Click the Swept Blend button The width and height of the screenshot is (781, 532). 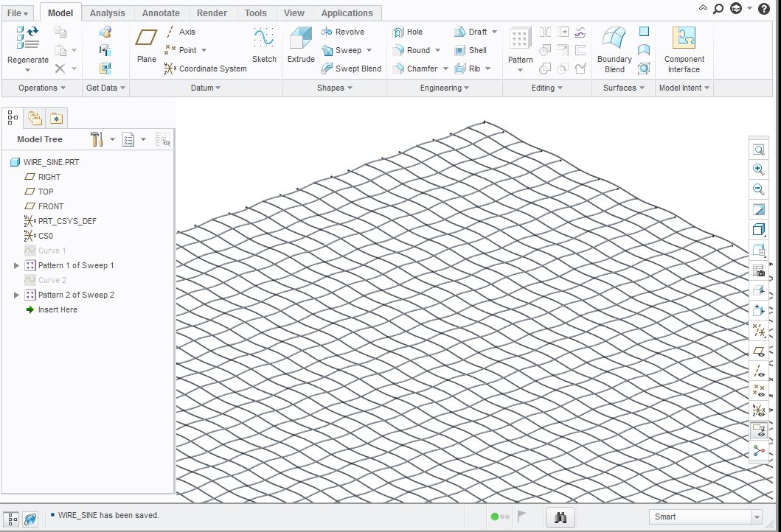(351, 68)
